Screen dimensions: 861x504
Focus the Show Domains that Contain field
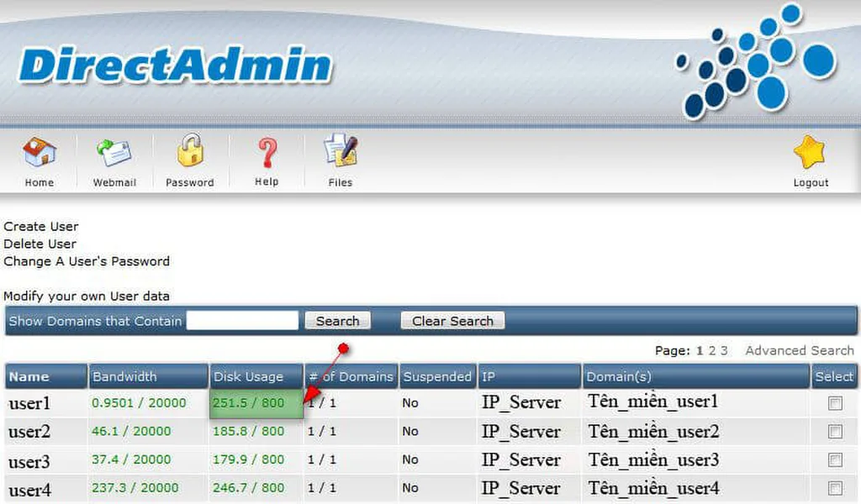click(243, 321)
